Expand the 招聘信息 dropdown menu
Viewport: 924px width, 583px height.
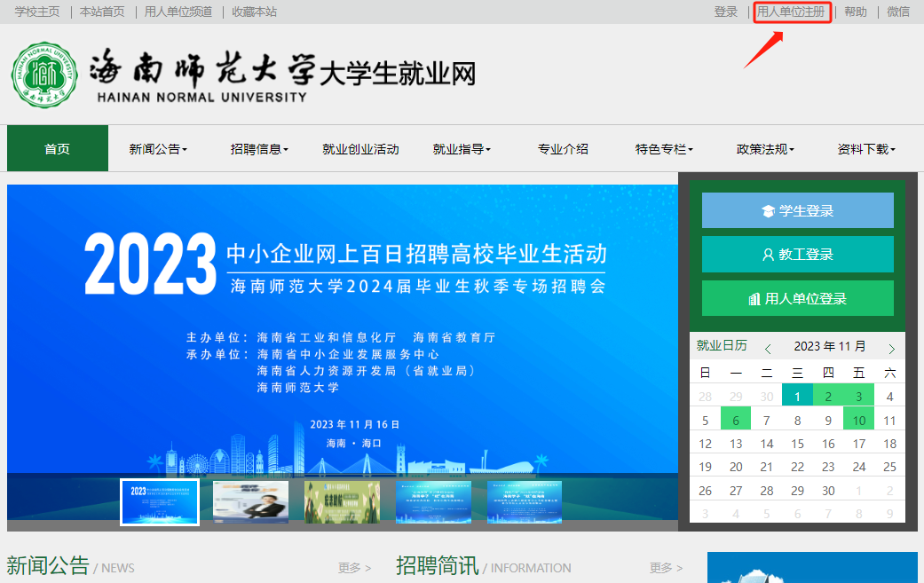[x=259, y=149]
